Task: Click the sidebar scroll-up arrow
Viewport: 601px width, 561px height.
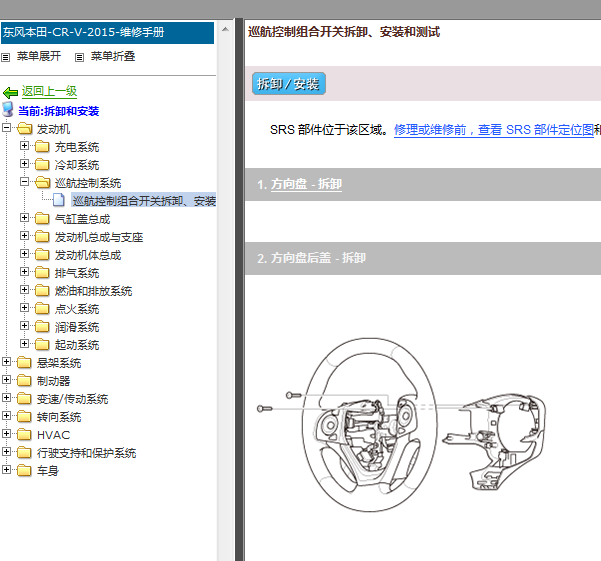Action: (225, 29)
